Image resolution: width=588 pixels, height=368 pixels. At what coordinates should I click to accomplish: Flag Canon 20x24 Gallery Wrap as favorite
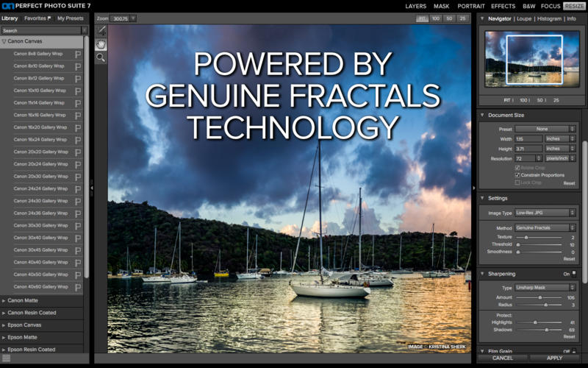point(78,164)
